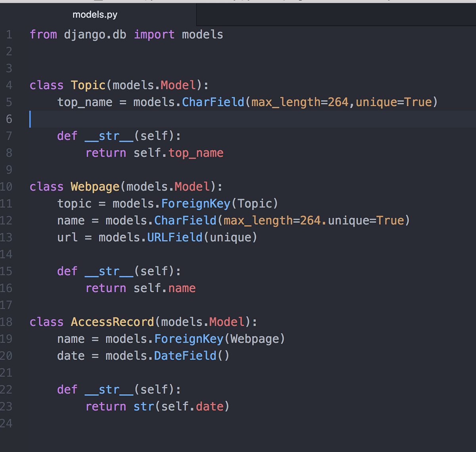The image size is (476, 452).
Task: Click the CharField call on line 5
Action: coord(213,102)
